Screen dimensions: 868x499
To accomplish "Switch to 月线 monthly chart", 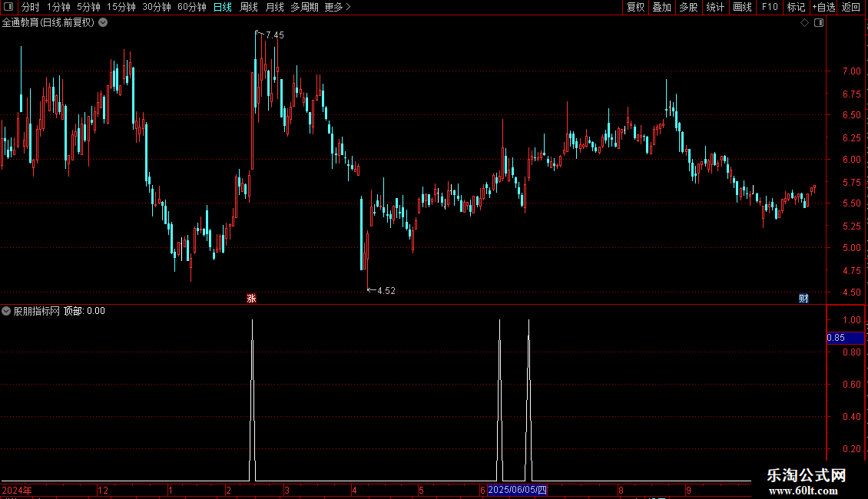I will click(x=274, y=7).
